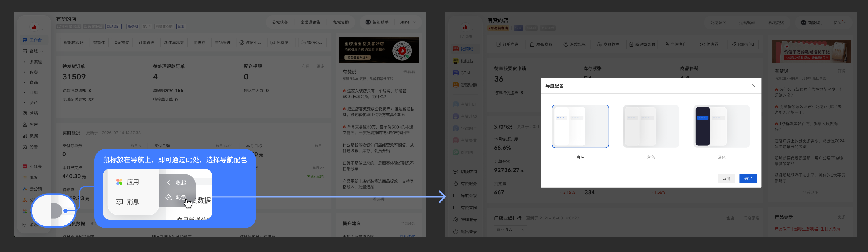Image resolution: width=868 pixels, height=252 pixels.
Task: Switch to the 运营管理 tab
Action: click(x=747, y=23)
